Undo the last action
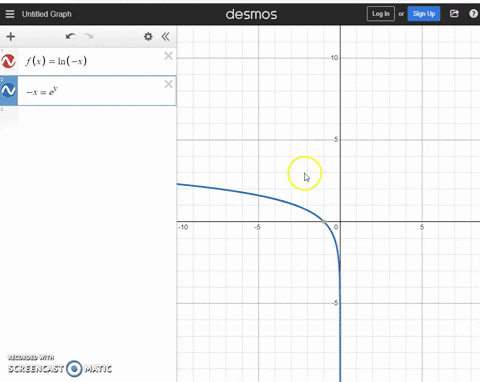This screenshot has height=382, width=480. 70,36
